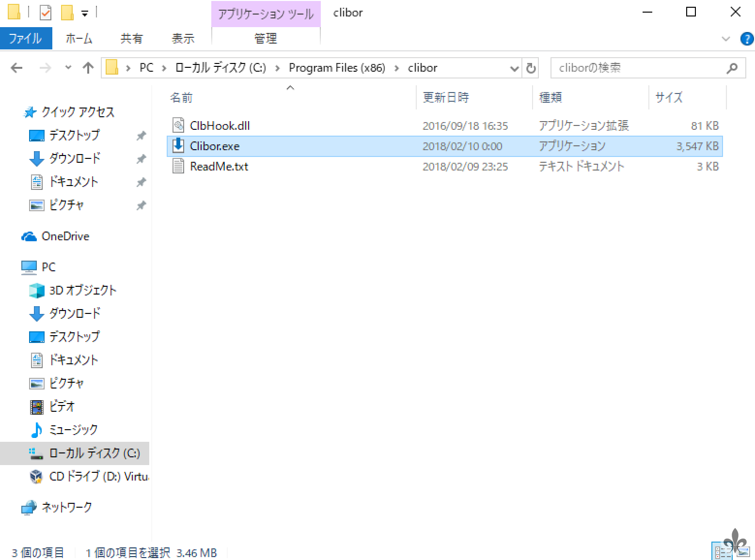Click the PC monitor icon in sidebar

click(29, 267)
